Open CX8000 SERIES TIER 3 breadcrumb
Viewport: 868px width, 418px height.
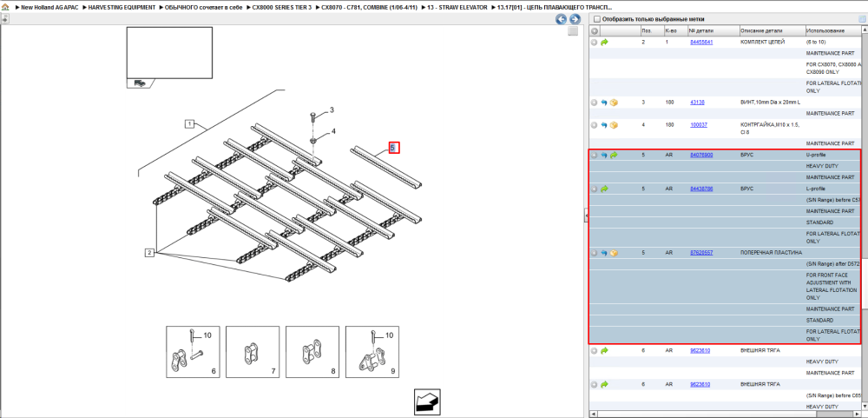click(x=282, y=8)
